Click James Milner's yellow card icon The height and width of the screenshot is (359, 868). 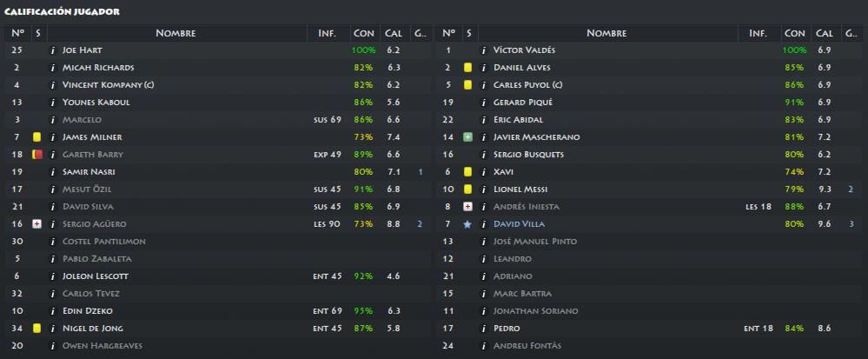[x=37, y=136]
